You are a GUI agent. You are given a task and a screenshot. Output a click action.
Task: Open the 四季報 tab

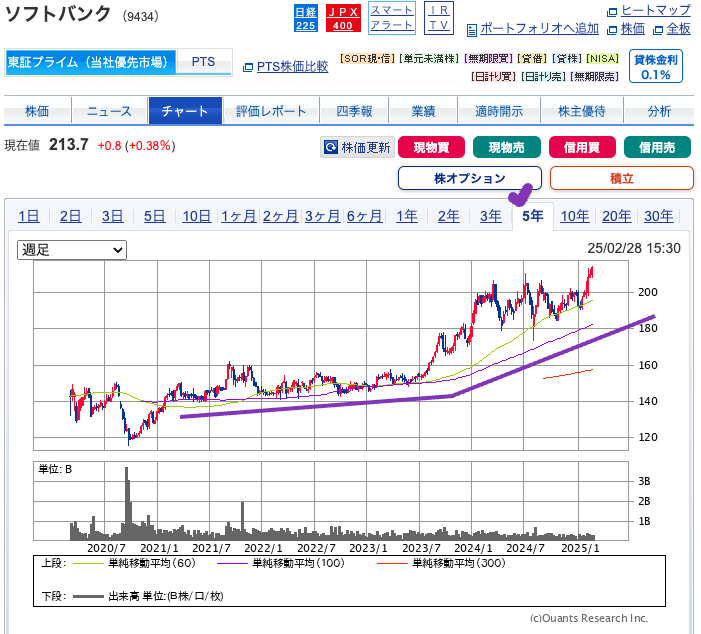(354, 110)
